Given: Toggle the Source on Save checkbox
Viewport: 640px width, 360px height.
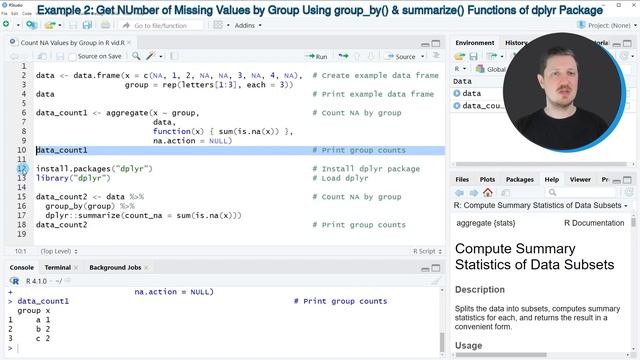Looking at the screenshot, I should tap(72, 57).
